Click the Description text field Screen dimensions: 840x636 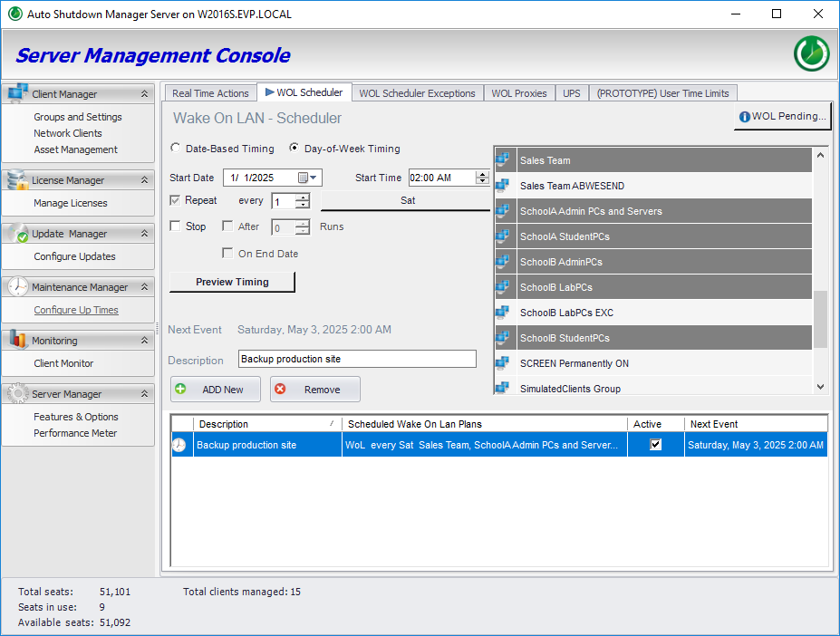356,359
